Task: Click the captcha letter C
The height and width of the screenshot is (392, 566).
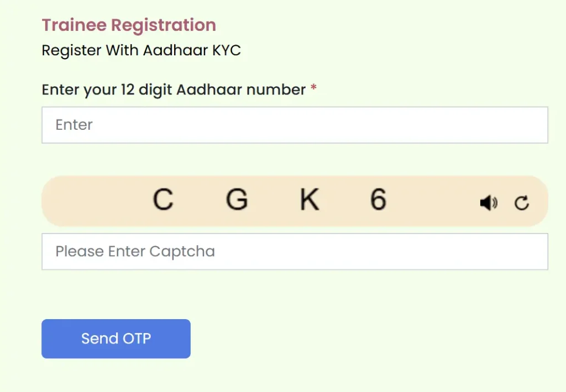Action: [x=163, y=200]
